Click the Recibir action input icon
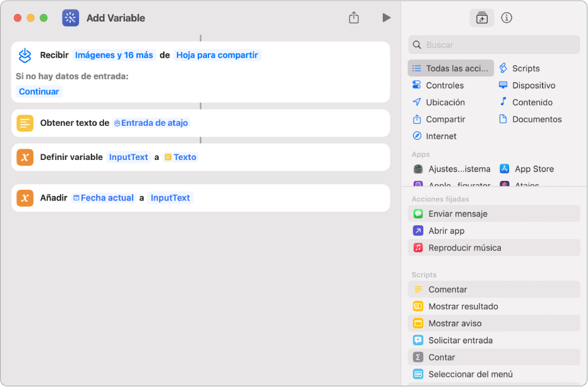 pyautogui.click(x=25, y=55)
